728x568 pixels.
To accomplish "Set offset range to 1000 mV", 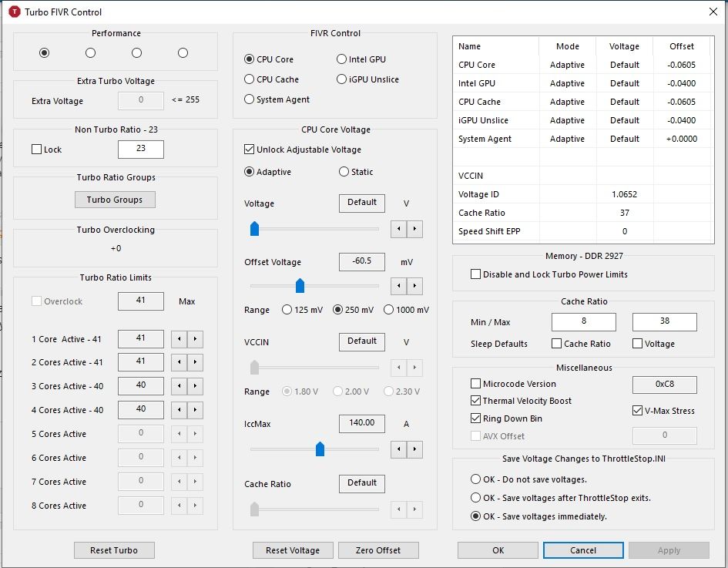I will [x=406, y=310].
